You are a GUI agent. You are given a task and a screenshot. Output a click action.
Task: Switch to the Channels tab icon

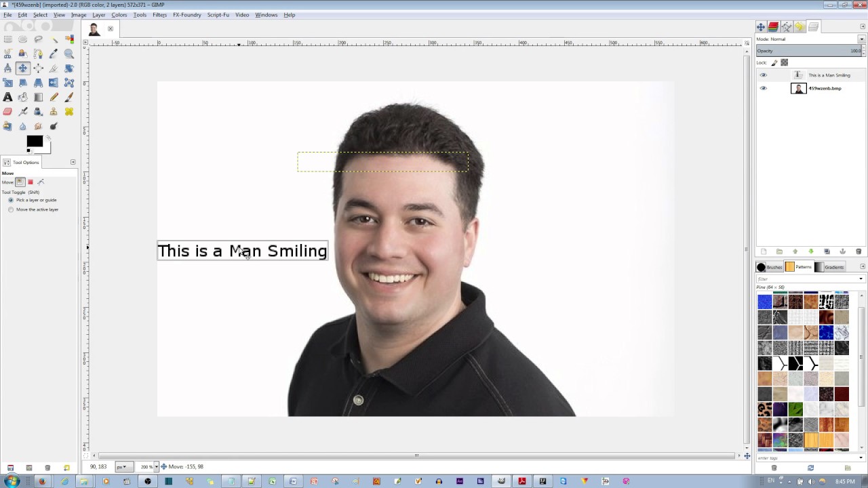tap(773, 27)
